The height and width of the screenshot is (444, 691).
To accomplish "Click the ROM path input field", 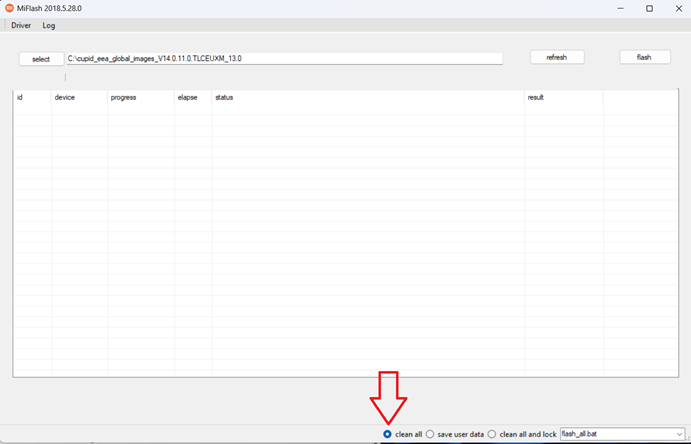I will [x=284, y=59].
